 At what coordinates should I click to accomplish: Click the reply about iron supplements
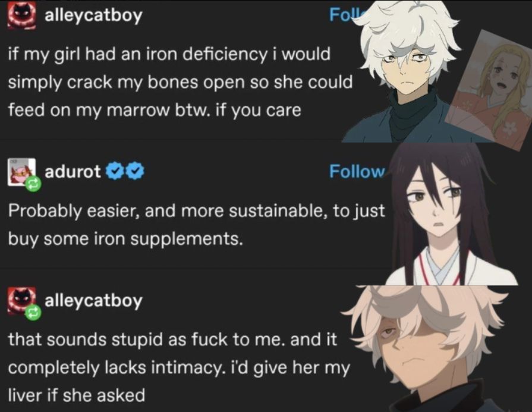[196, 225]
